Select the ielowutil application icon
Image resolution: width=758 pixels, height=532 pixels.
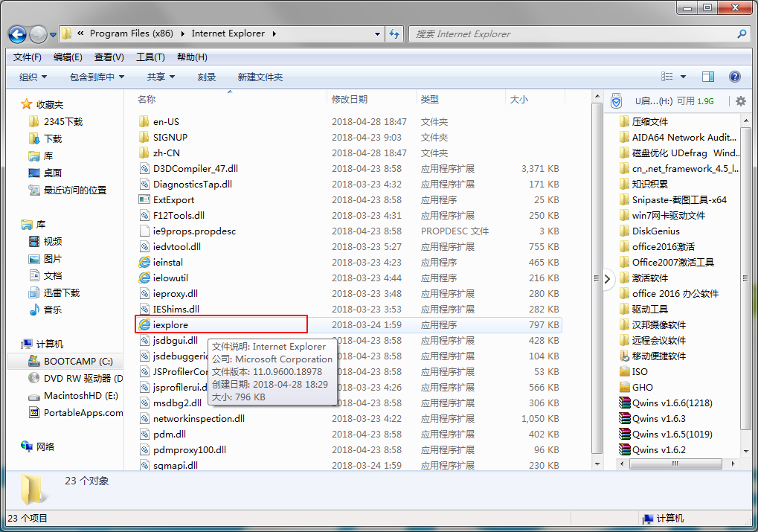(144, 278)
